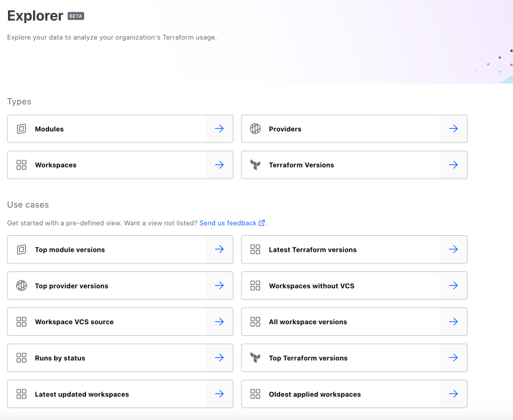Click the Top Terraform versions logo icon
Image resolution: width=513 pixels, height=420 pixels.
click(x=256, y=358)
